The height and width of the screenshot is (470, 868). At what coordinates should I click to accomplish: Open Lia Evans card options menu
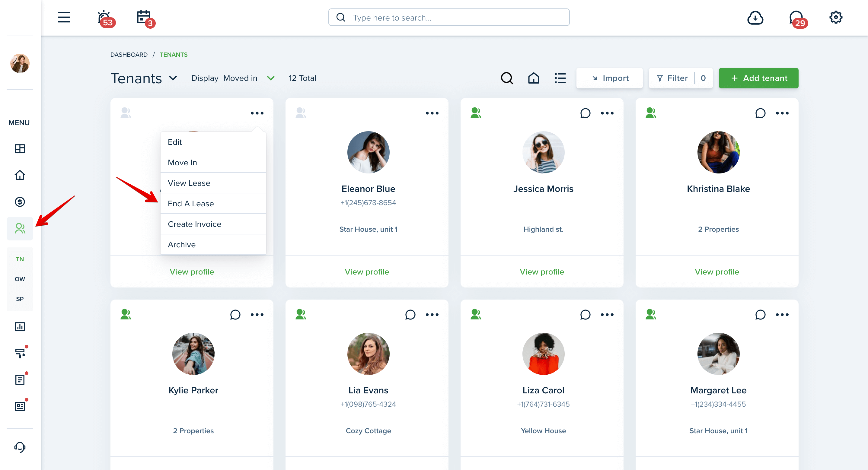[432, 314]
